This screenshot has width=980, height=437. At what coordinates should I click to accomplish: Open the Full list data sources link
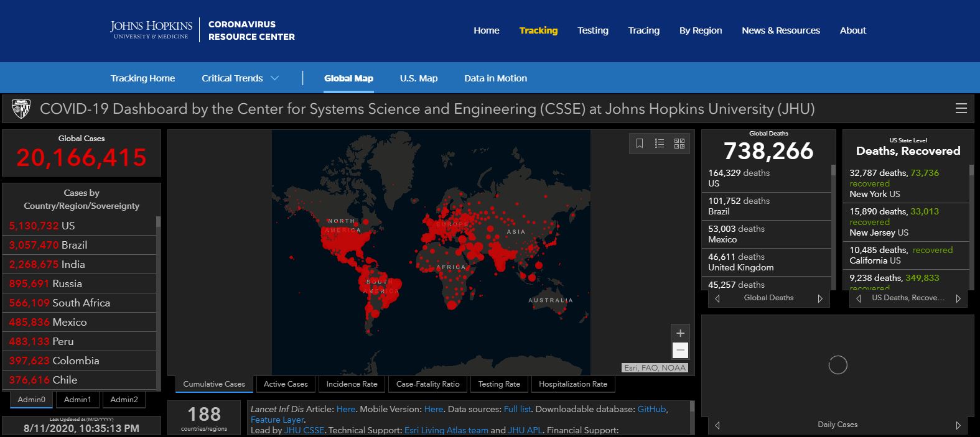coord(517,409)
